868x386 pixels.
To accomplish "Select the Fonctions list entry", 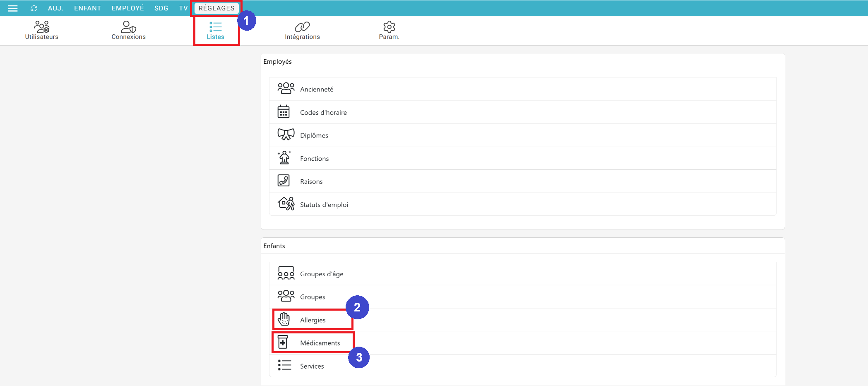I will click(x=314, y=159).
